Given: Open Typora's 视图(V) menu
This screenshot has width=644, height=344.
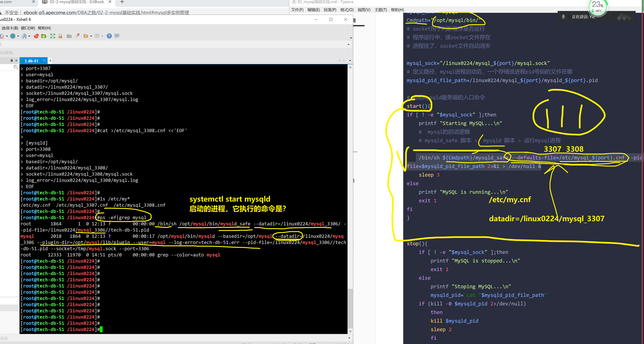Looking at the screenshot, I should click(364, 10).
